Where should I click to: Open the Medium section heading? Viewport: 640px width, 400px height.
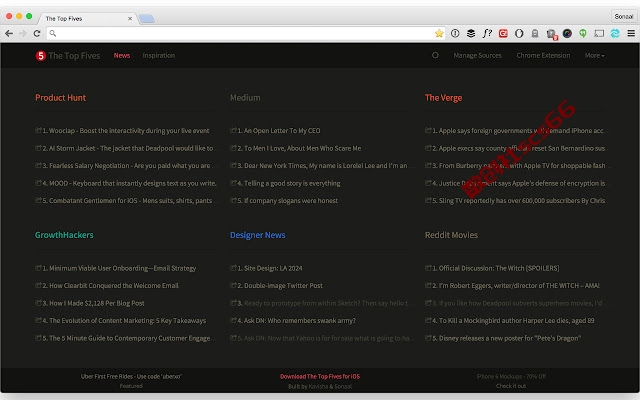tap(245, 98)
